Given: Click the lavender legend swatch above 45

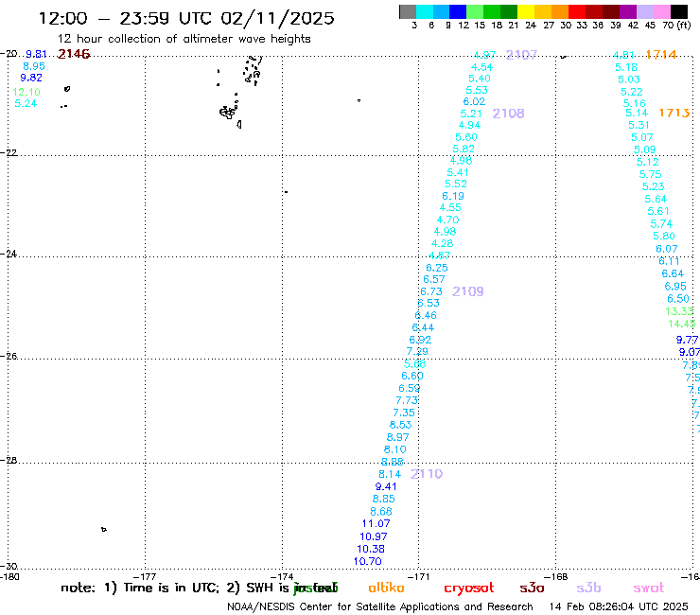Looking at the screenshot, I should click(644, 11).
